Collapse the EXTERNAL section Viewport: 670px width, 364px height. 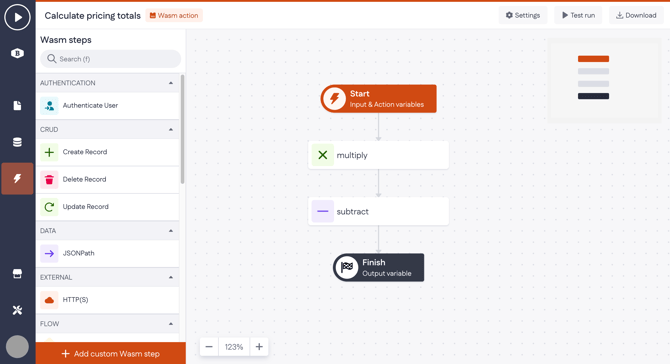pos(171,277)
